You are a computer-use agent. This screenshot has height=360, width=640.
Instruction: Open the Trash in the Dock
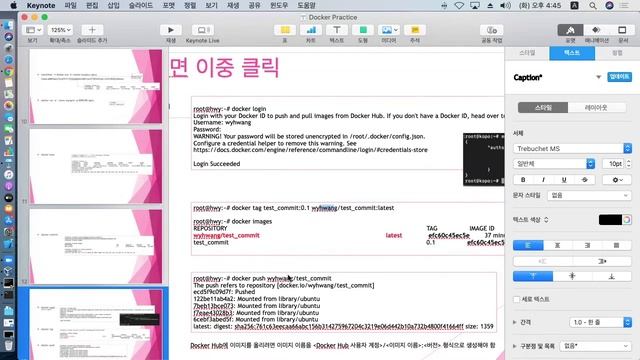point(9,345)
